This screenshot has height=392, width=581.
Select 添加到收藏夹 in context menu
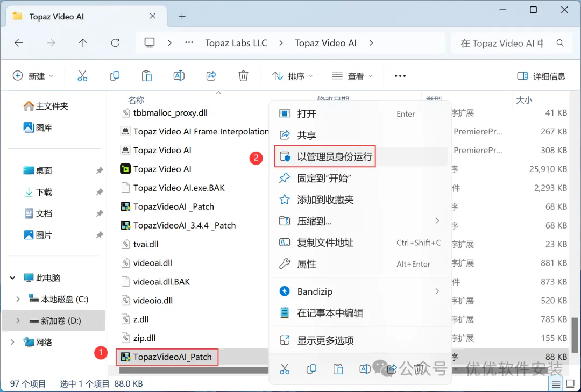[x=360, y=199]
